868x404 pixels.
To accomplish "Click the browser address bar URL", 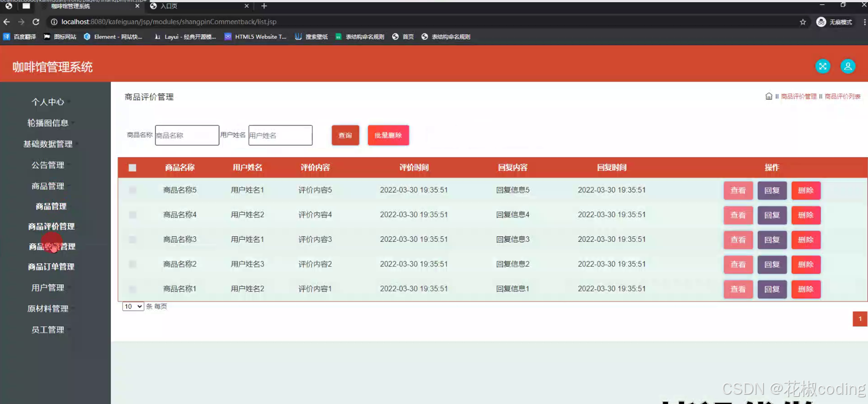I will coord(169,22).
